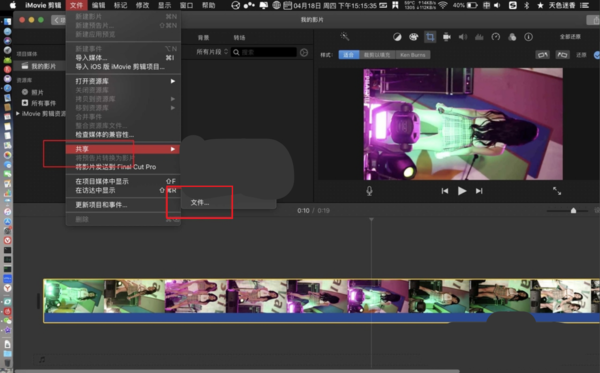The height and width of the screenshot is (373, 600).
Task: Enter fullscreen playback with arrows icon
Action: [x=557, y=191]
